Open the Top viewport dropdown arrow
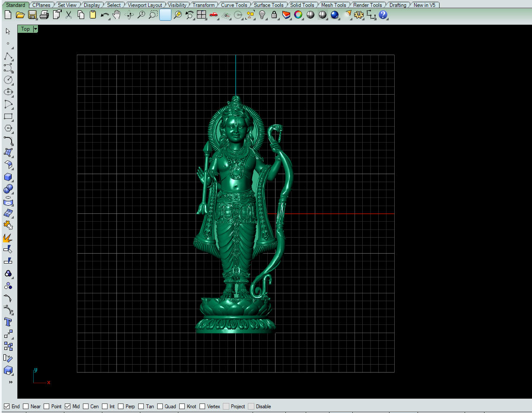Image resolution: width=532 pixels, height=413 pixels. click(x=35, y=29)
